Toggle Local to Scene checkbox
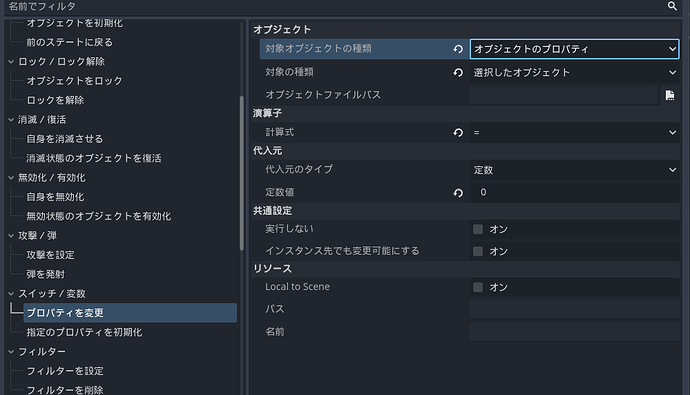The image size is (690, 395). tap(478, 287)
